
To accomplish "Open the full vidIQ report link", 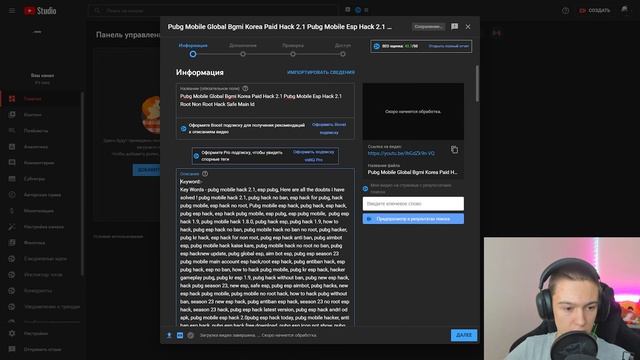I will pos(448,46).
